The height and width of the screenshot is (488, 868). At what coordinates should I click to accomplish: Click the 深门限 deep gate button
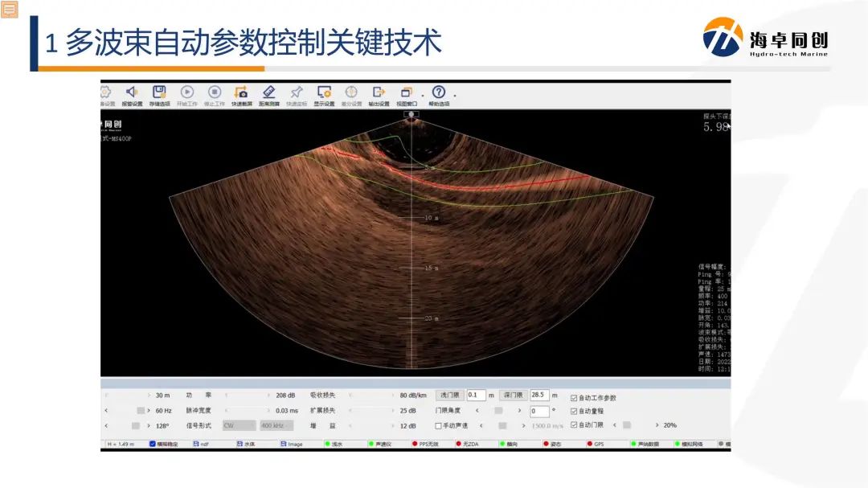pyautogui.click(x=512, y=396)
